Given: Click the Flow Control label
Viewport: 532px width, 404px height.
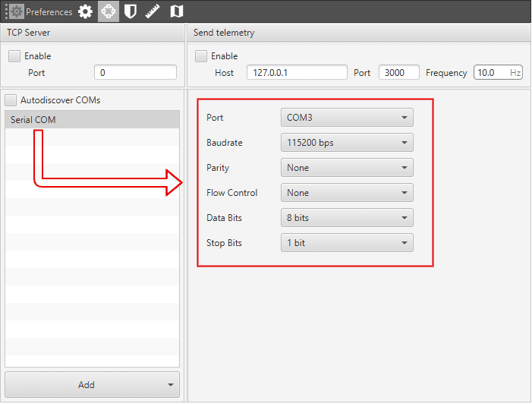Looking at the screenshot, I should click(x=231, y=193).
